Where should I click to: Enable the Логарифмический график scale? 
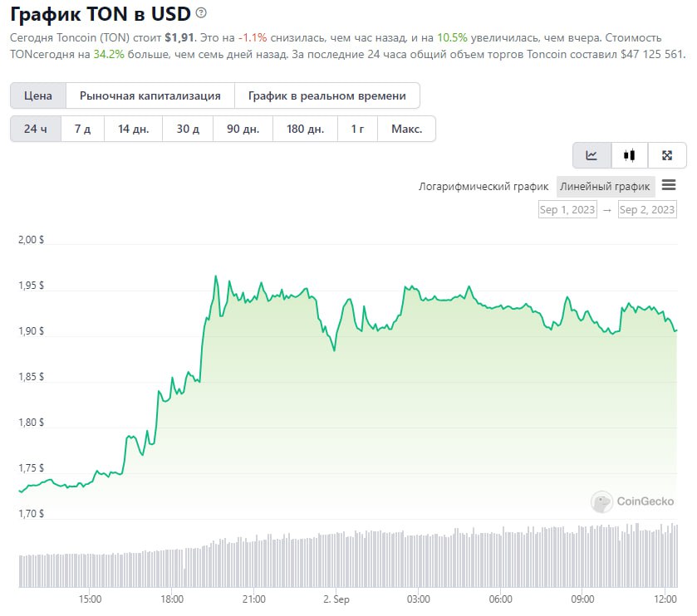(483, 187)
